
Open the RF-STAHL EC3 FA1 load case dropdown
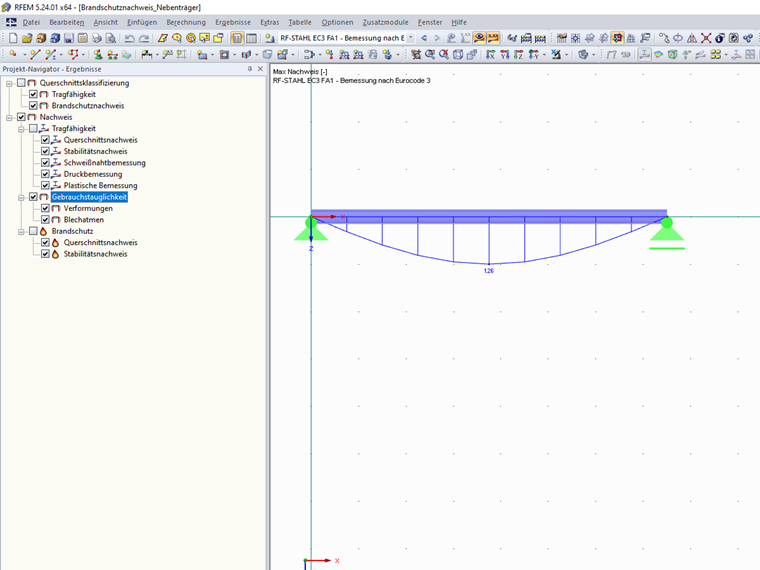click(411, 38)
